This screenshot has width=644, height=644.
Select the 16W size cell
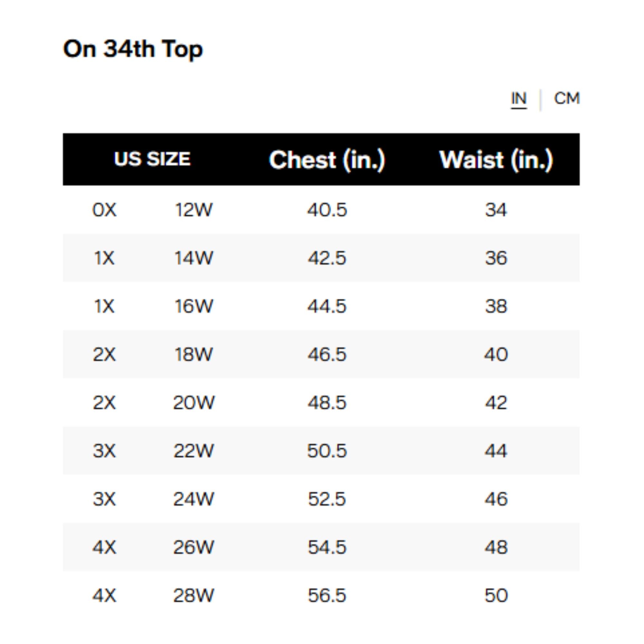[194, 306]
